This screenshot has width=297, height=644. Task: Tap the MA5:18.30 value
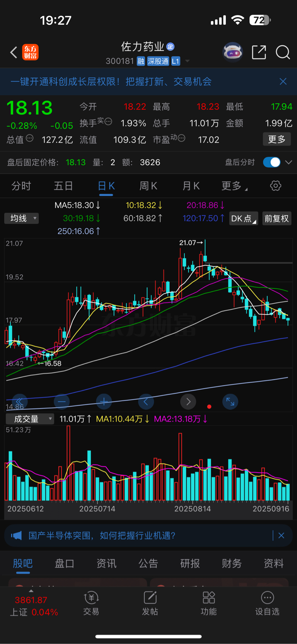point(77,205)
